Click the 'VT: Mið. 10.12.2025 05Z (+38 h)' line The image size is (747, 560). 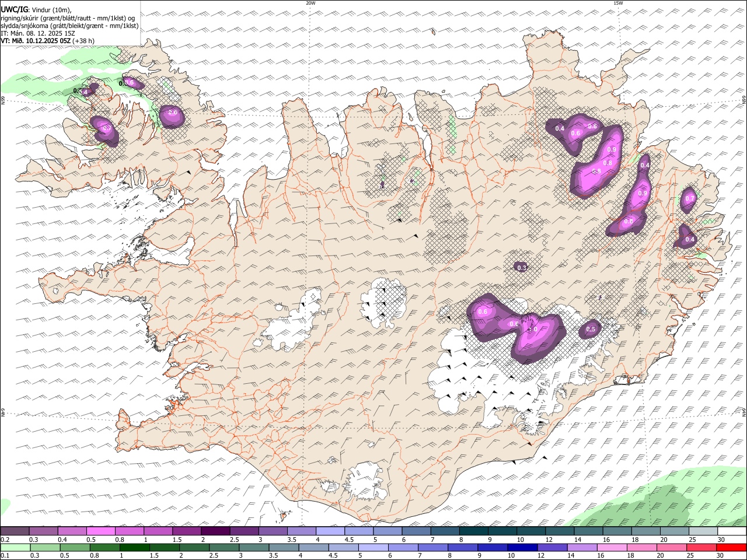(48, 41)
